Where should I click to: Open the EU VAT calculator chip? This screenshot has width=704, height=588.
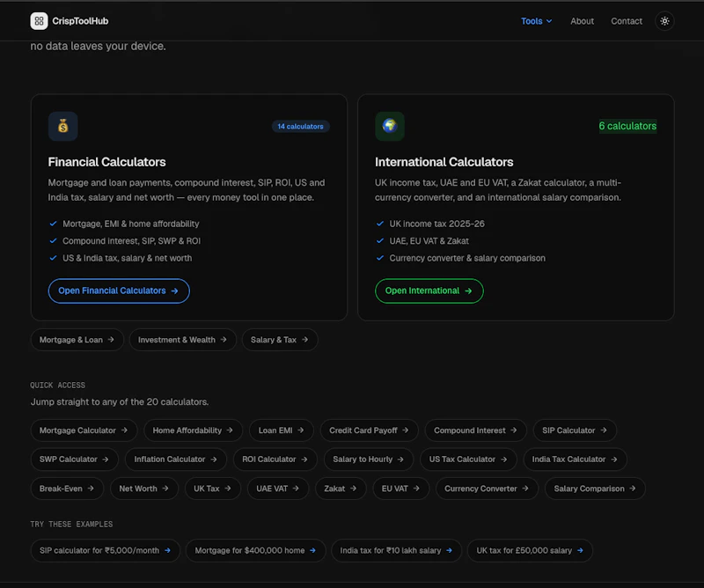tap(401, 489)
